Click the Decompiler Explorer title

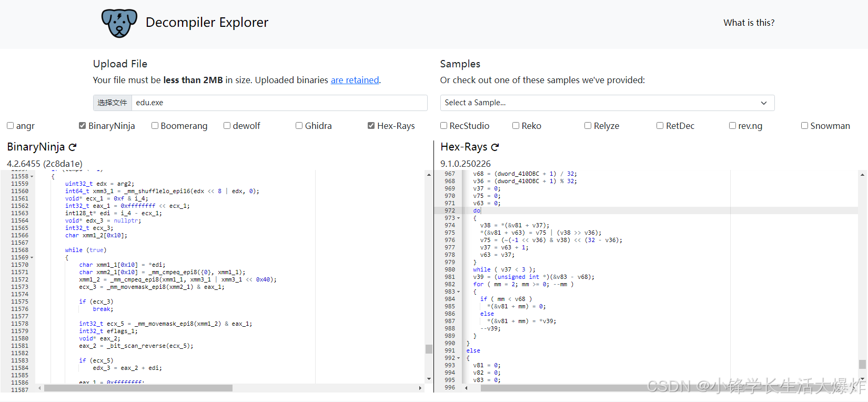click(x=207, y=23)
